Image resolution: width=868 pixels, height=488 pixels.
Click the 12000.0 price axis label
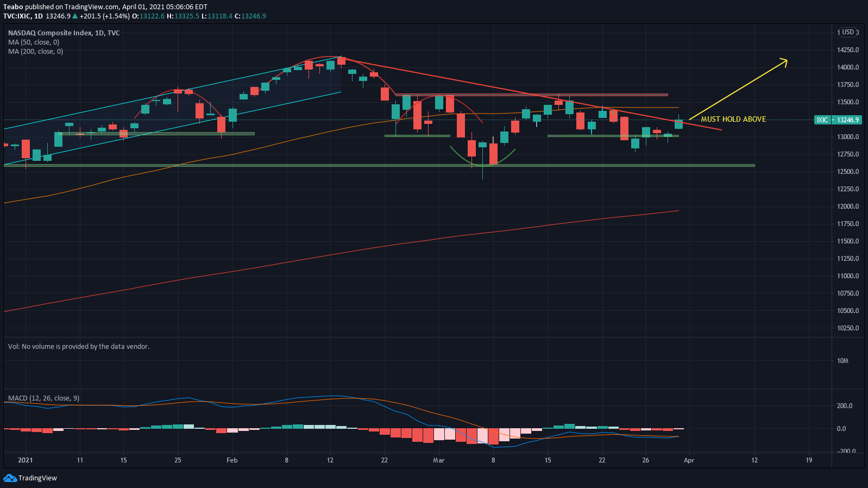[x=848, y=207]
